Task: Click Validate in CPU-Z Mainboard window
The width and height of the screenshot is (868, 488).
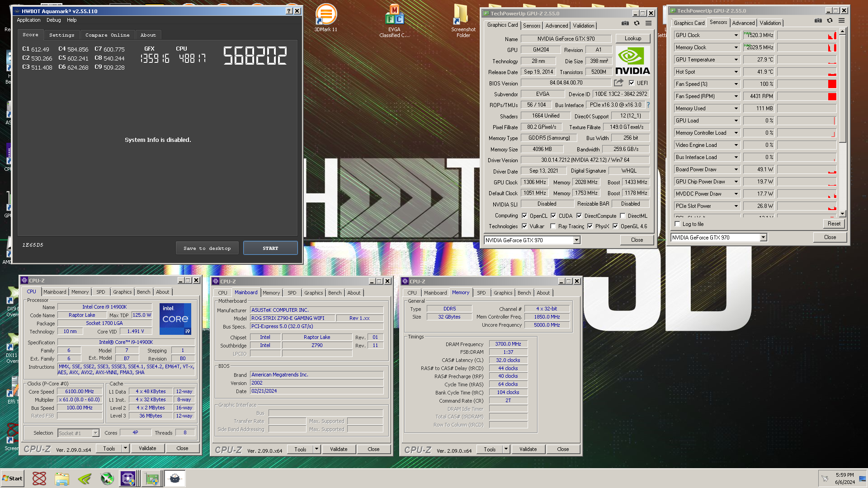Action: (x=339, y=449)
